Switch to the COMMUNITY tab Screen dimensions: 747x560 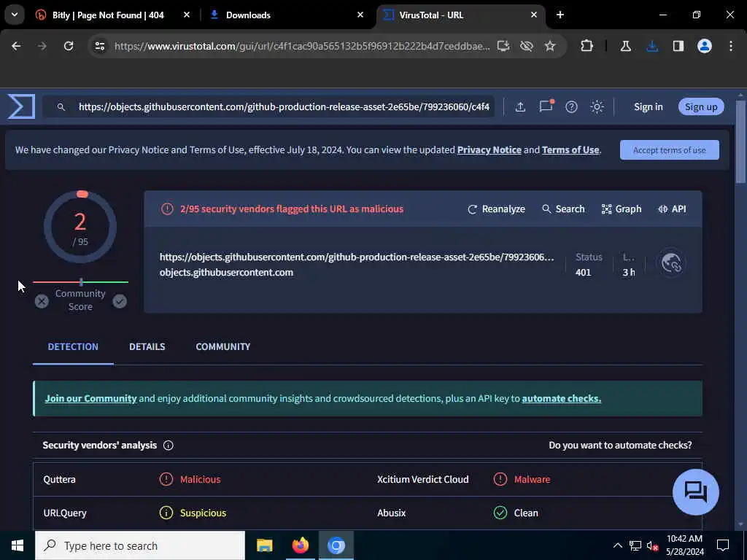(223, 346)
